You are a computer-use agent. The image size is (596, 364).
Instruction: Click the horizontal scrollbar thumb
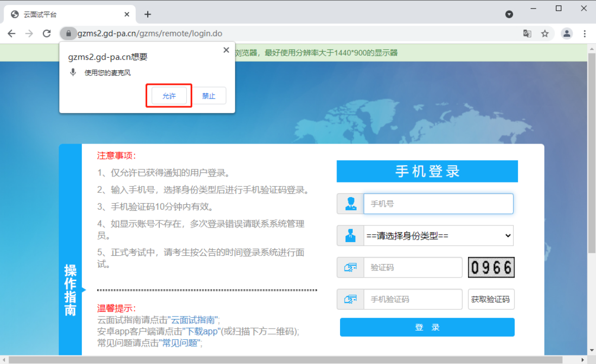click(x=285, y=360)
